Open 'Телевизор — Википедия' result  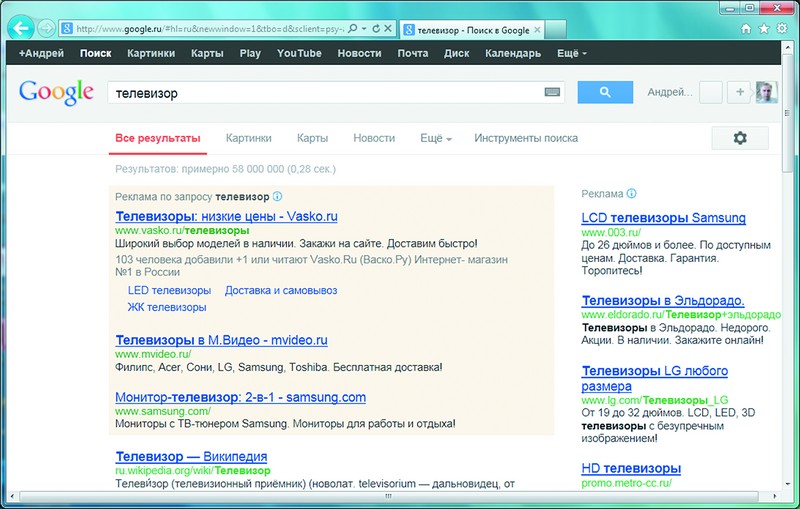point(191,456)
